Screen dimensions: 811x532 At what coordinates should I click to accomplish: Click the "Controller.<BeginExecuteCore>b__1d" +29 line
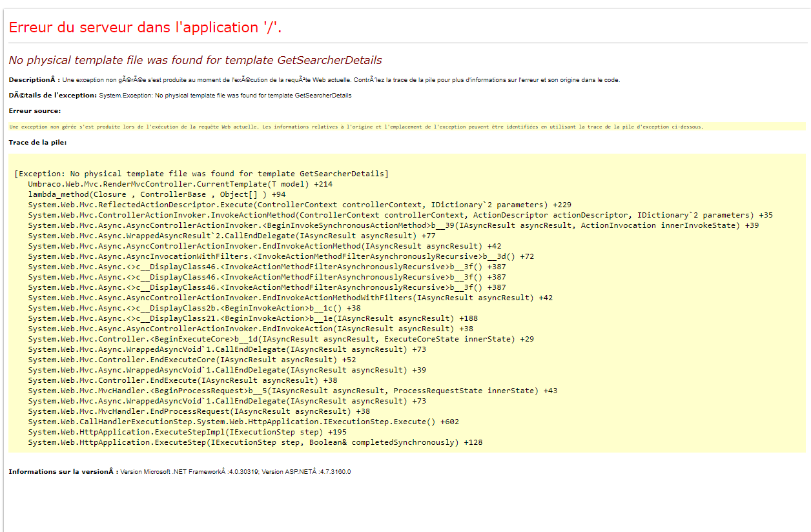click(x=281, y=339)
